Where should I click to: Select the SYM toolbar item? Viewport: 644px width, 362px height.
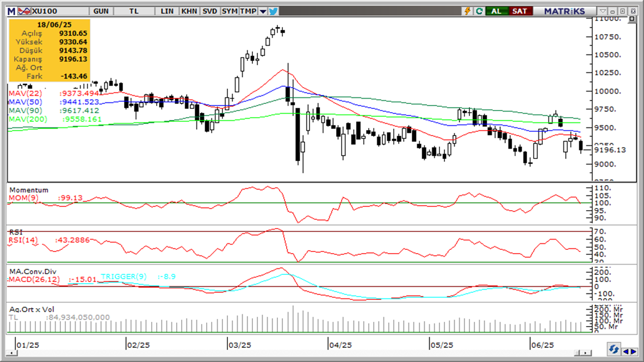230,11
